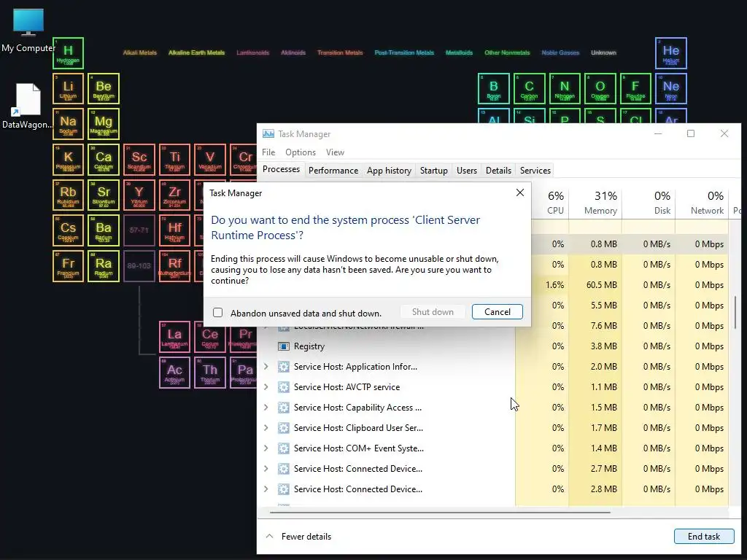
Task: Switch to the Startup tab
Action: coord(433,171)
